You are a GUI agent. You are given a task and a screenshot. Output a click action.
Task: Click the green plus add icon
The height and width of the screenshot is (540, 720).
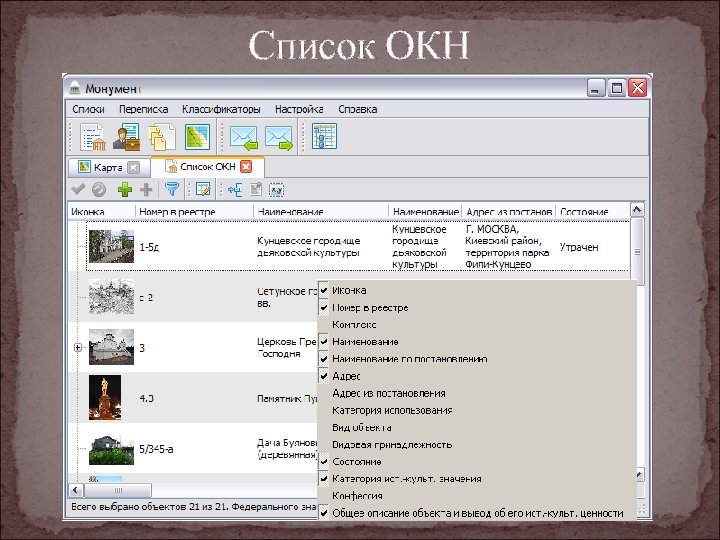point(125,189)
